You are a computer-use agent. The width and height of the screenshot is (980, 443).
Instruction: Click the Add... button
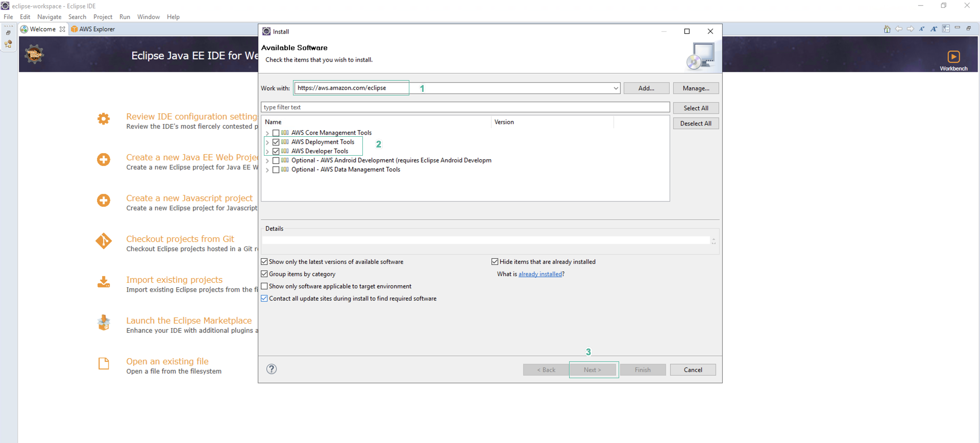(646, 88)
